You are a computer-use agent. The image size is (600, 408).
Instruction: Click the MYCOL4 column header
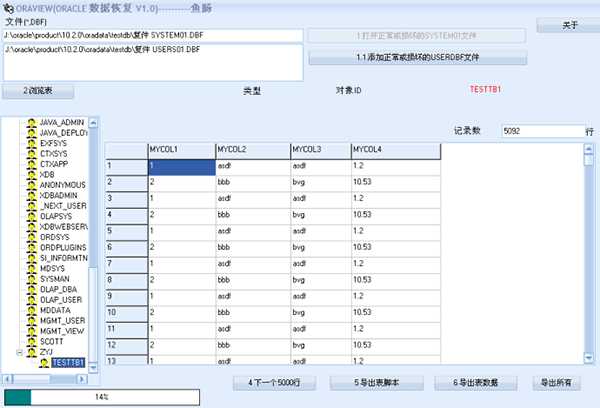pos(396,151)
